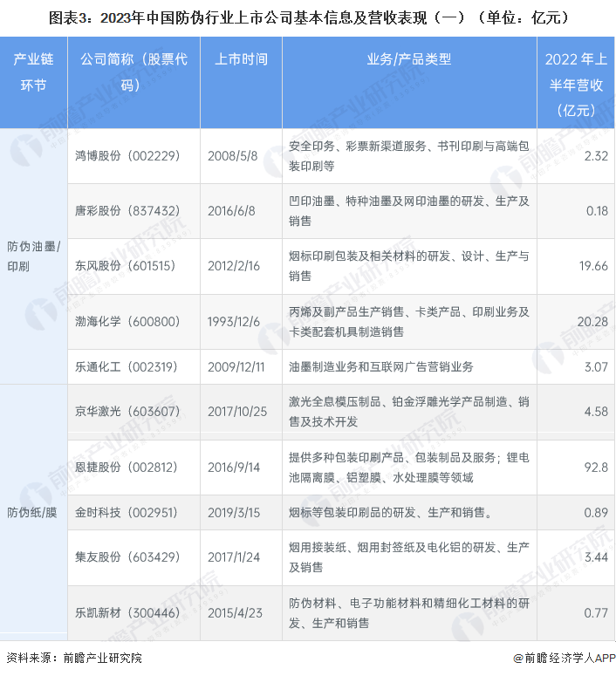This screenshot has height=676, width=616.
Task: Click the 防伪油墨/印刷 category cell
Action: [33, 256]
